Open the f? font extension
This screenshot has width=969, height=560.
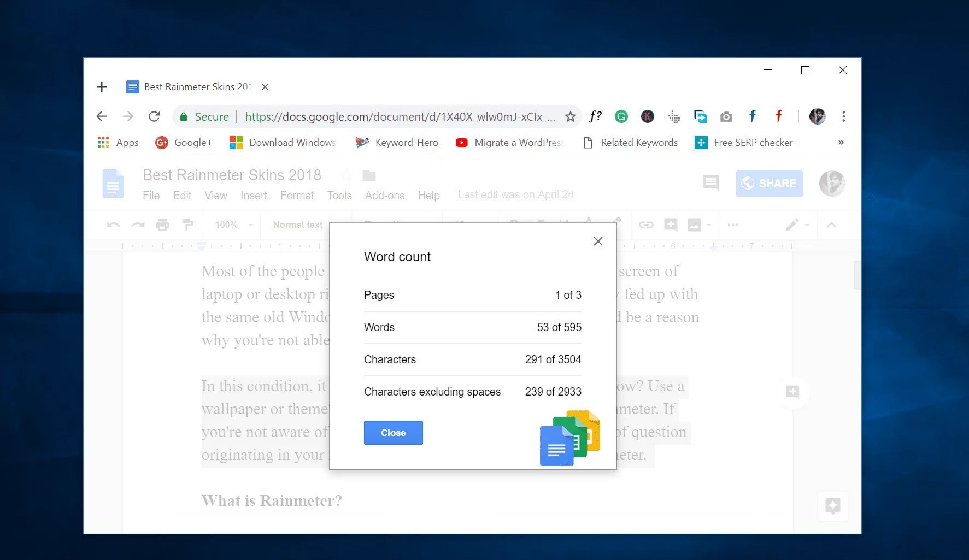pyautogui.click(x=595, y=116)
